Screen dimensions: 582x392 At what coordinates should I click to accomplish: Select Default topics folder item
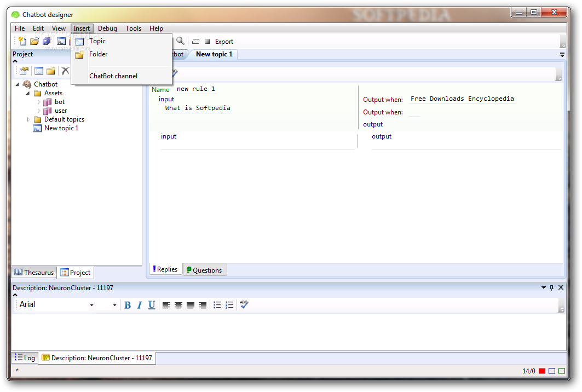click(64, 119)
